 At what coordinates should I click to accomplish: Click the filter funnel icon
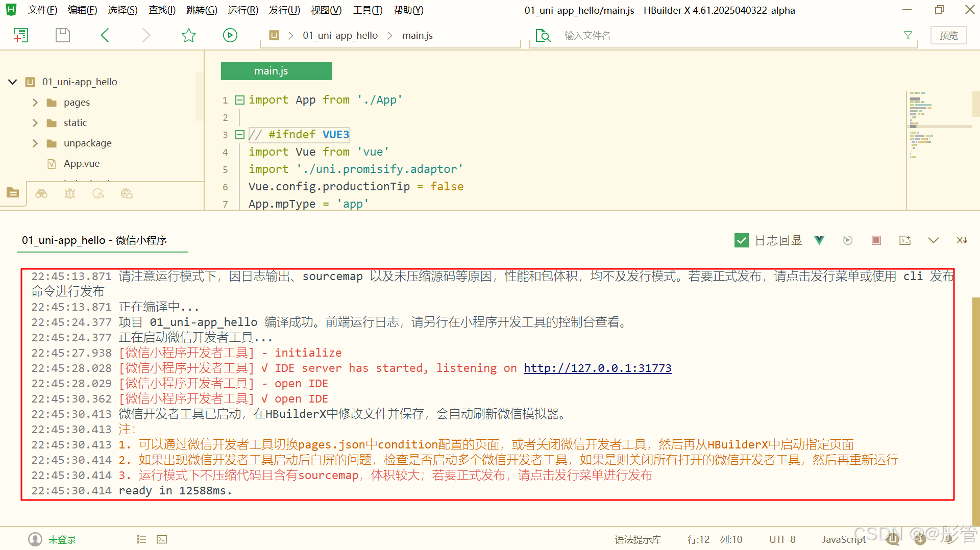pyautogui.click(x=908, y=35)
